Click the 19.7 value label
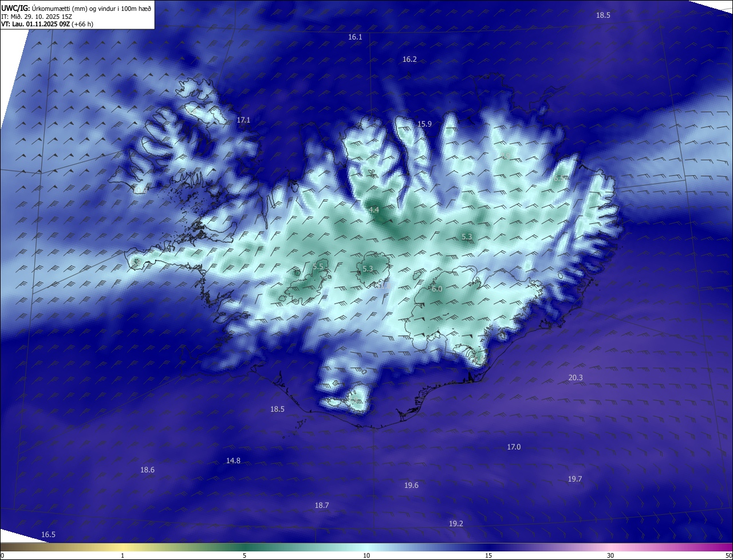 point(575,479)
